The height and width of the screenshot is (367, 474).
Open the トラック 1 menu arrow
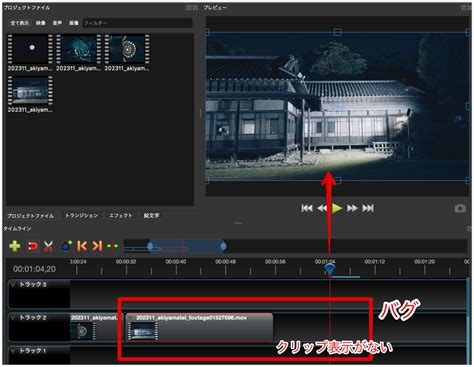pyautogui.click(x=13, y=351)
